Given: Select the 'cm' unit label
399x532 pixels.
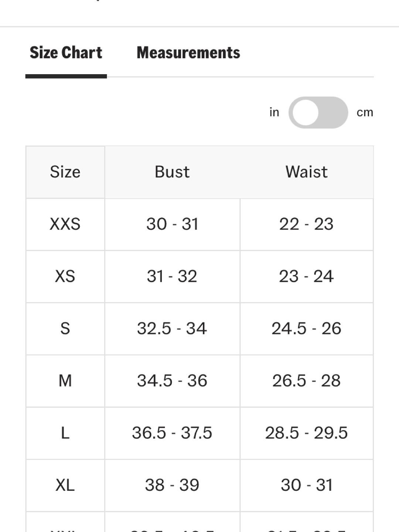Looking at the screenshot, I should pos(365,112).
